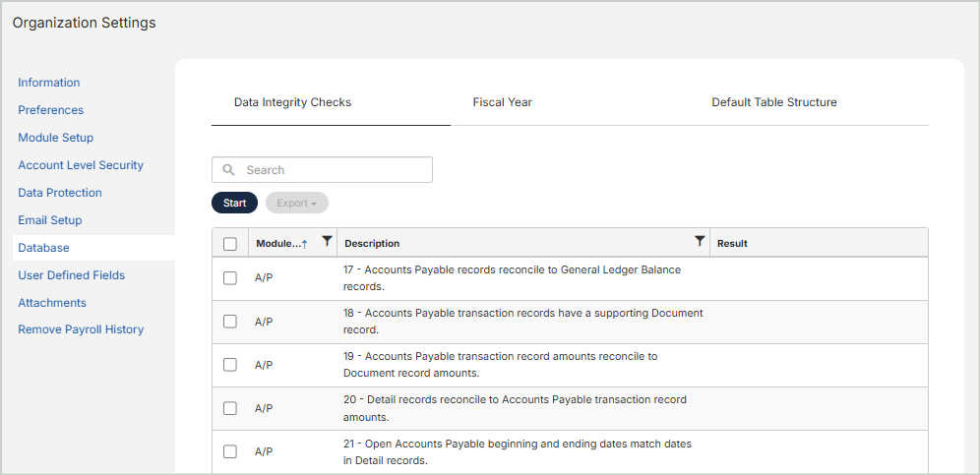Image resolution: width=980 pixels, height=475 pixels.
Task: Click the Search input field
Action: coord(335,170)
